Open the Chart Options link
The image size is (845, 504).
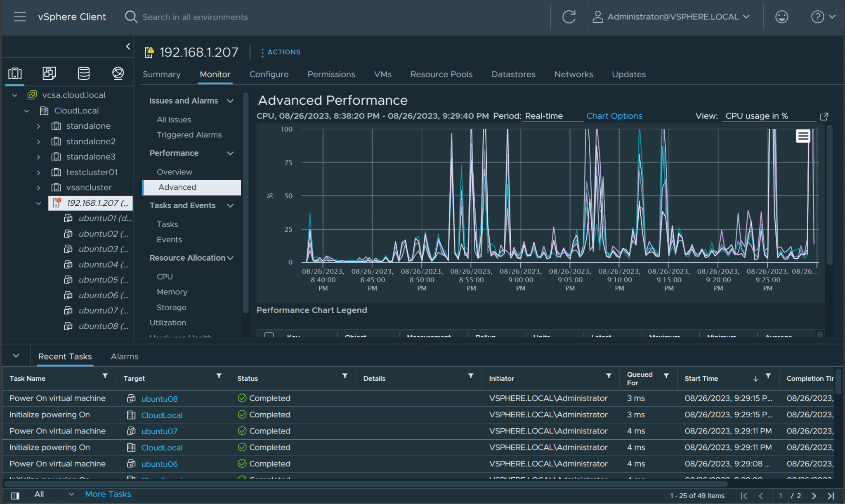614,116
